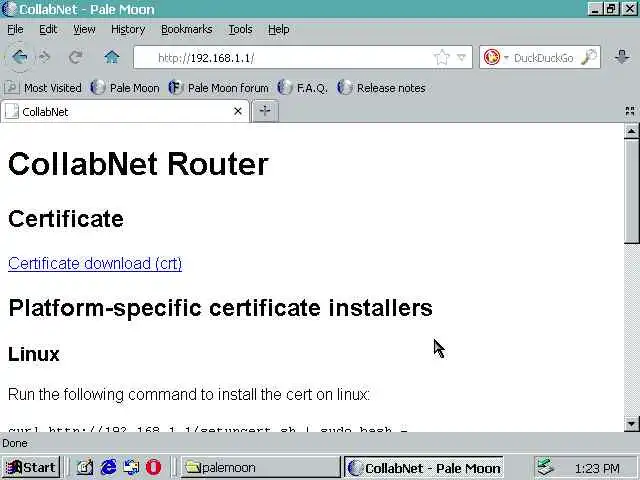Open the Pale Moon bookmark

(x=125, y=88)
